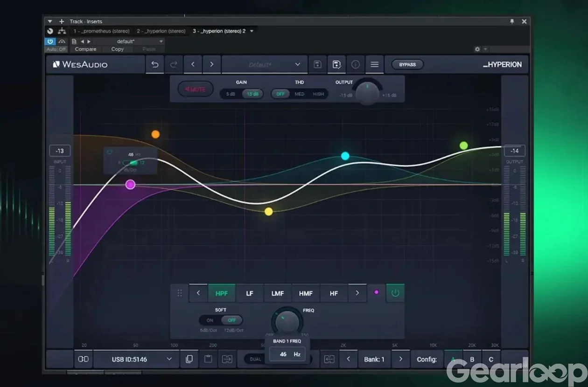This screenshot has height=387, width=588.
Task: Select the LMF band tab
Action: pyautogui.click(x=278, y=293)
